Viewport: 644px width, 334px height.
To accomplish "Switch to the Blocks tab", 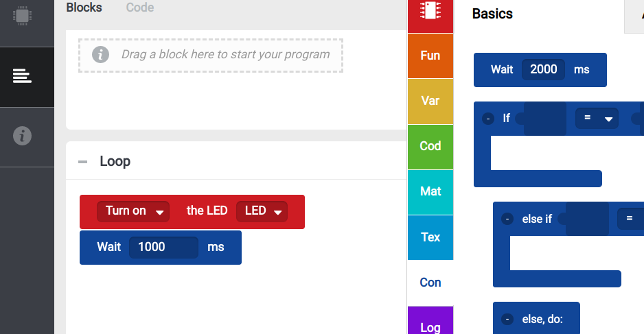I will click(84, 8).
